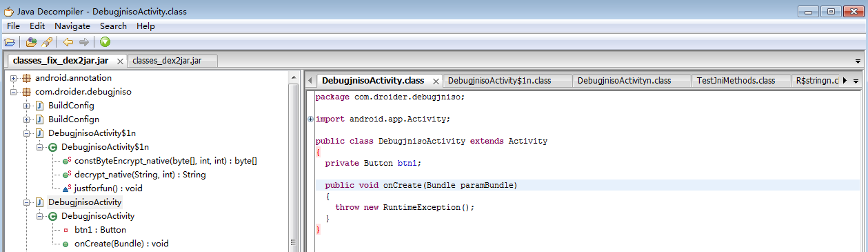
Task: Click the justforfun method blue triangle icon
Action: (66, 188)
